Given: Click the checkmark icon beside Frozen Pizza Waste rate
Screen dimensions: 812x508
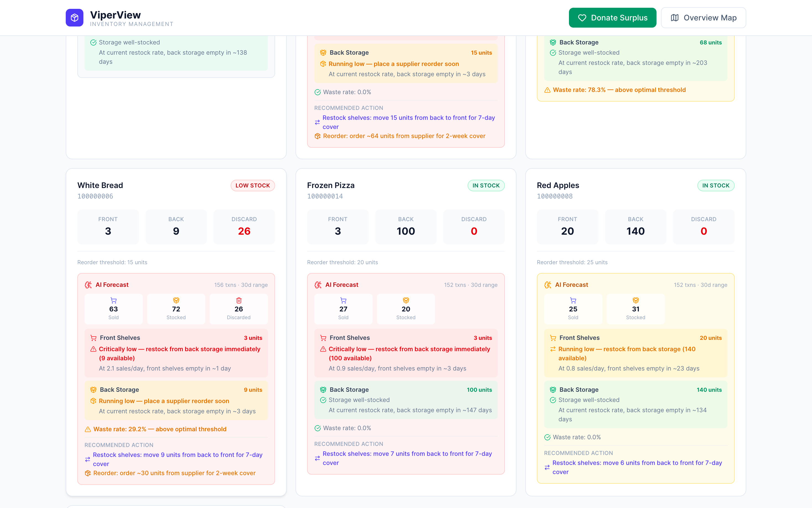Looking at the screenshot, I should (318, 428).
